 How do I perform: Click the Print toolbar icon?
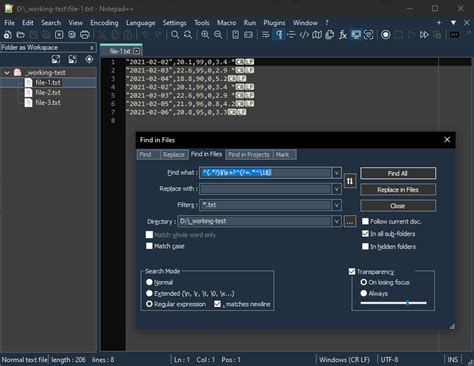click(85, 35)
